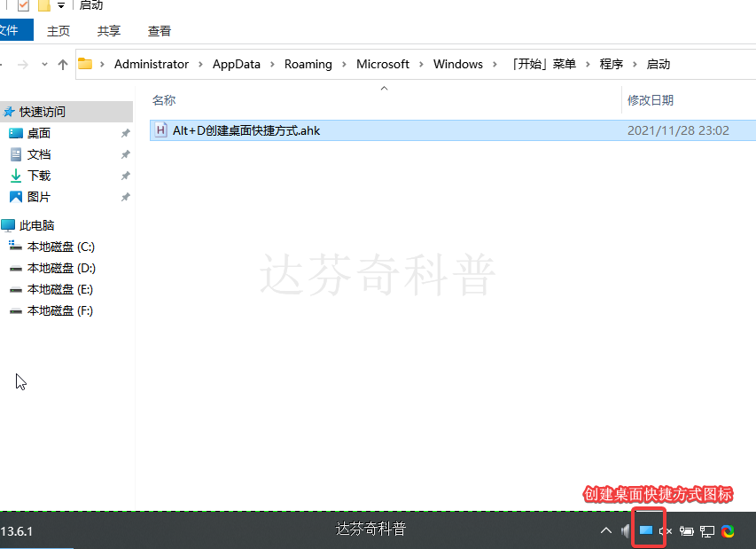Open the AutoHotkey tray icon highlighted in red
The width and height of the screenshot is (756, 549).
[646, 529]
